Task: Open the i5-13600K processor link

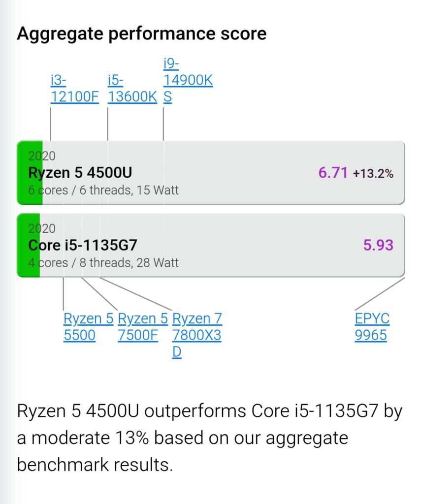Action: tap(132, 88)
